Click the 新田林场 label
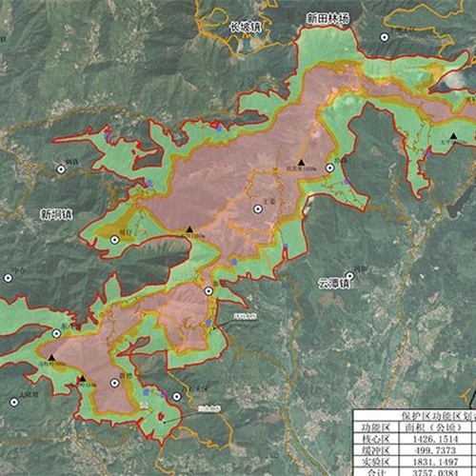 [327, 18]
